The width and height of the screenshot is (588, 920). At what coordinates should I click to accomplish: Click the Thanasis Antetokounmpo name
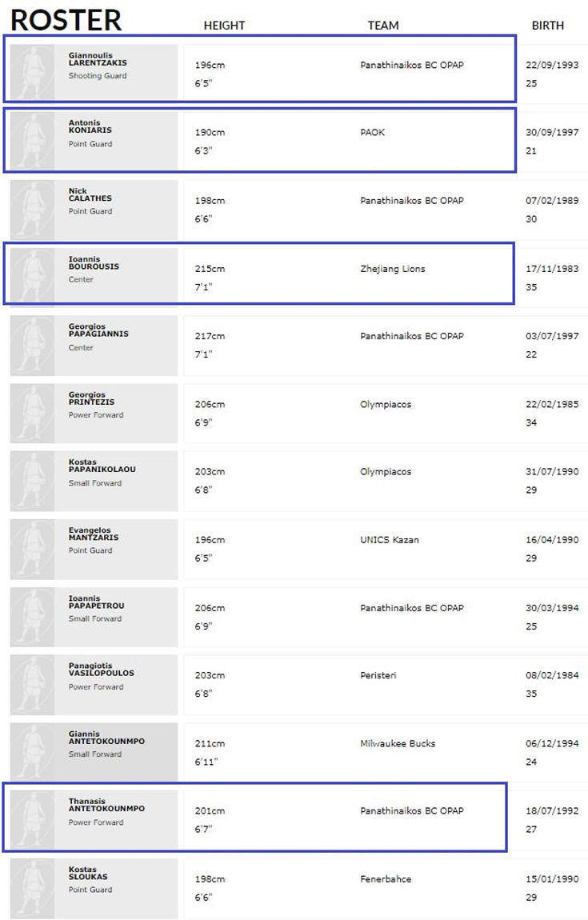coord(106,805)
